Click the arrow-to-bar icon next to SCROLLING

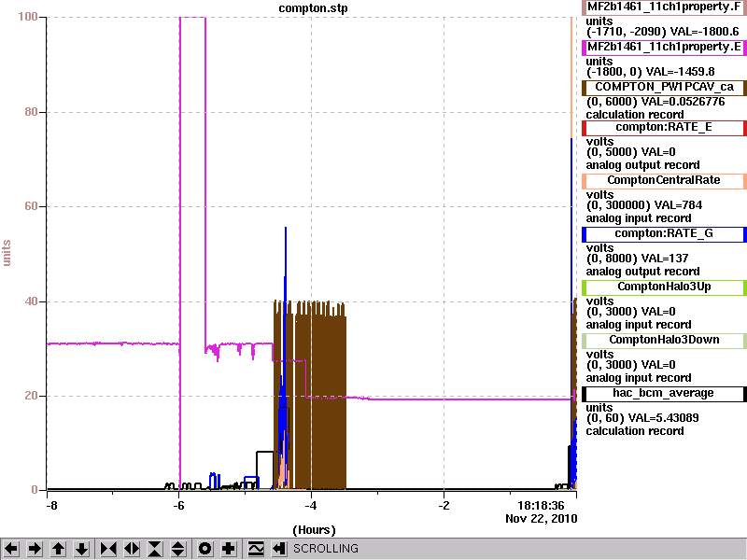[x=278, y=549]
